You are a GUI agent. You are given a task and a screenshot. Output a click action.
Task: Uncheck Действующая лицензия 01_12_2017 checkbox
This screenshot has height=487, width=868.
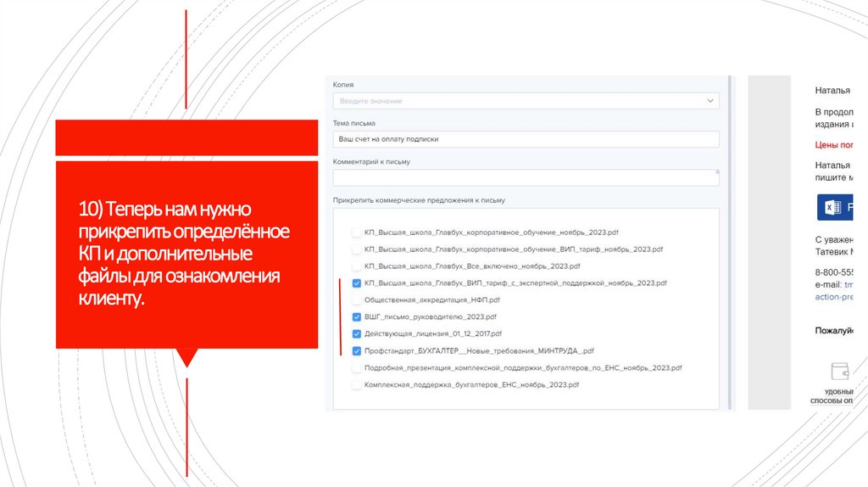357,334
